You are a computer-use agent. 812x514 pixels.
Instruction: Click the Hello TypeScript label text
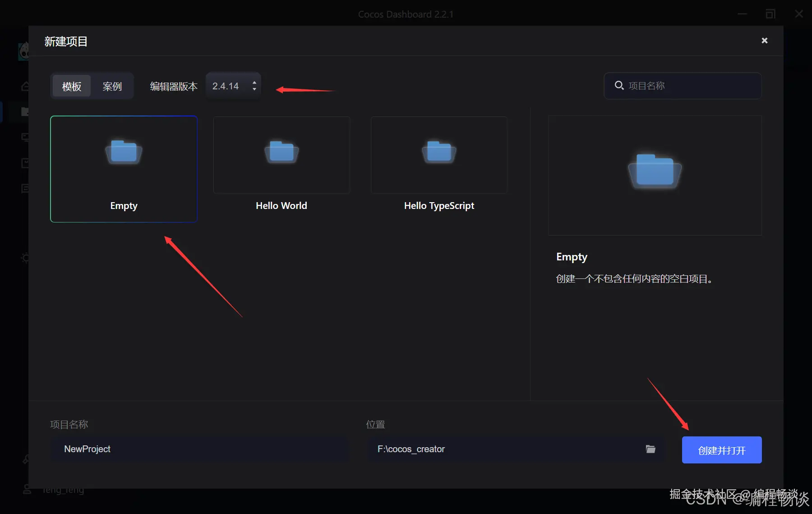(439, 206)
